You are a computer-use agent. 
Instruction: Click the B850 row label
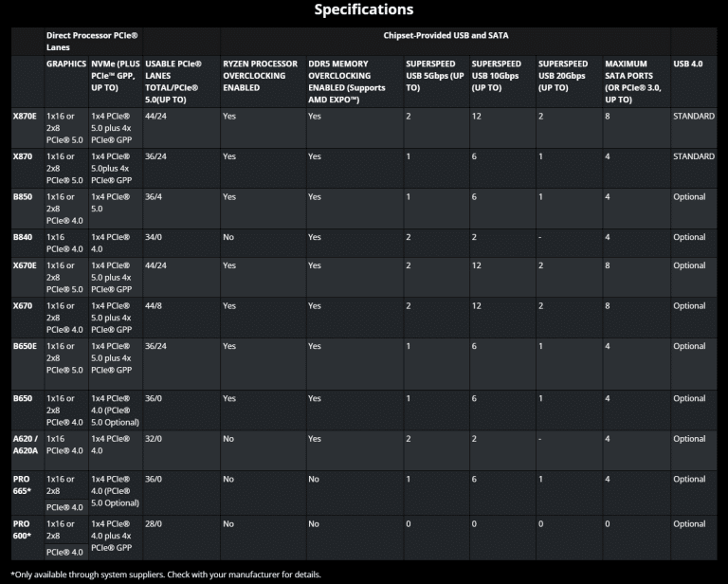(22, 197)
